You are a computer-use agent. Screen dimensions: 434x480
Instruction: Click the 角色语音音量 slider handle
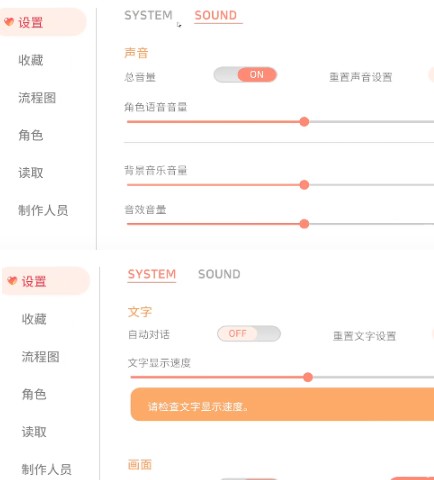[304, 122]
